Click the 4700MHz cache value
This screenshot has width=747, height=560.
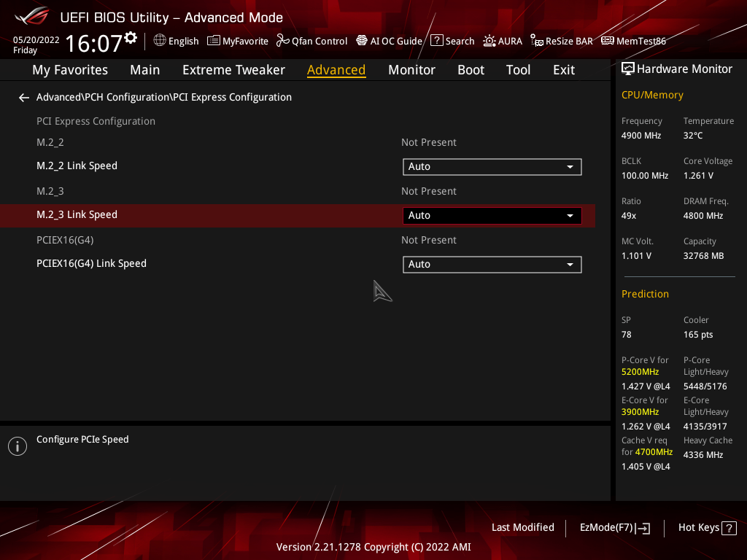coord(654,452)
